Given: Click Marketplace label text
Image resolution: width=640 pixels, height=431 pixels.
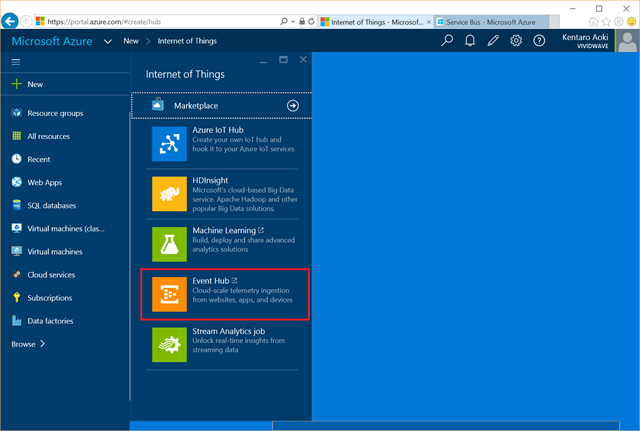Looking at the screenshot, I should [x=196, y=106].
